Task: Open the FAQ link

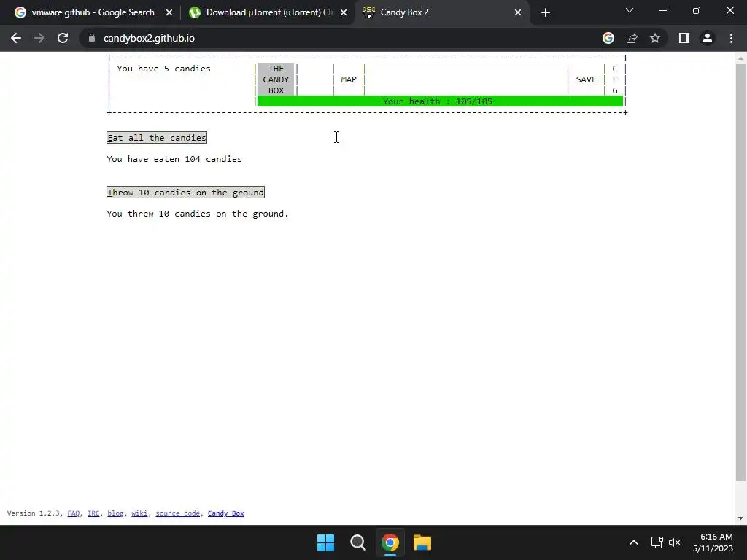Action: tap(74, 513)
